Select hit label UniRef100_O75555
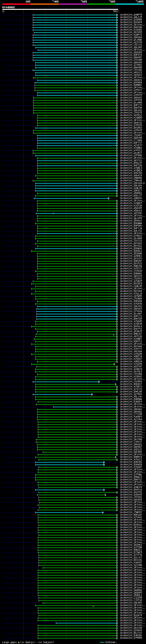This screenshot has width=146, height=644. 131,638
